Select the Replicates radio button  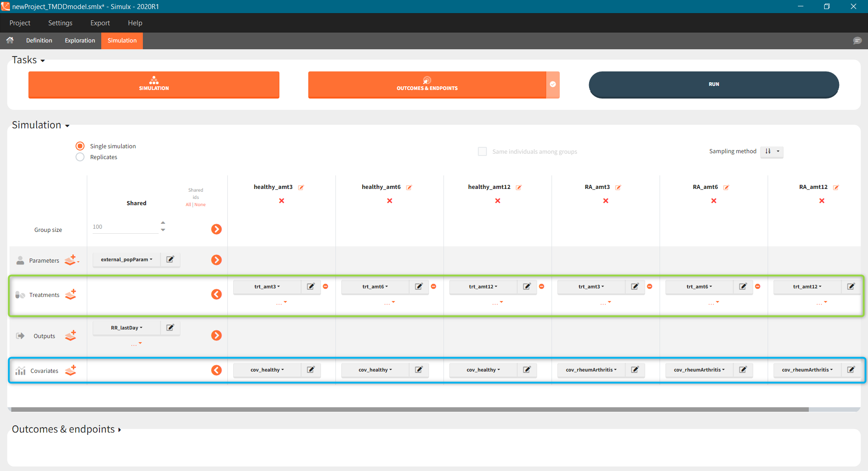80,157
